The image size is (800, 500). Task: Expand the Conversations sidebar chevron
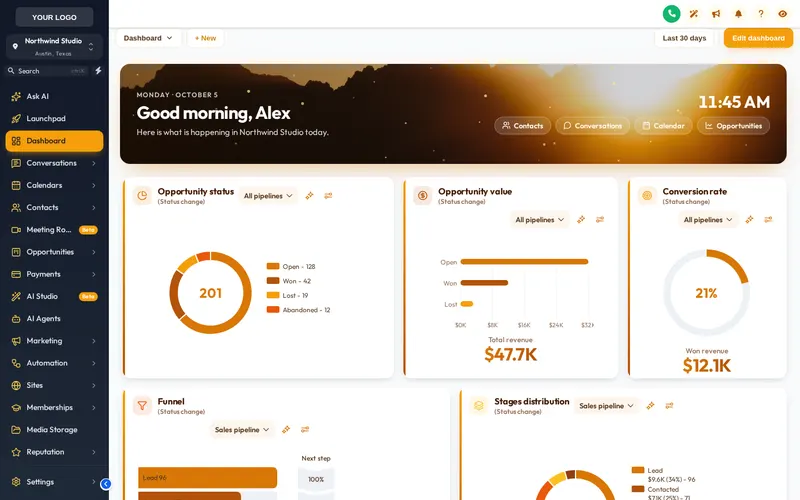pos(94,163)
